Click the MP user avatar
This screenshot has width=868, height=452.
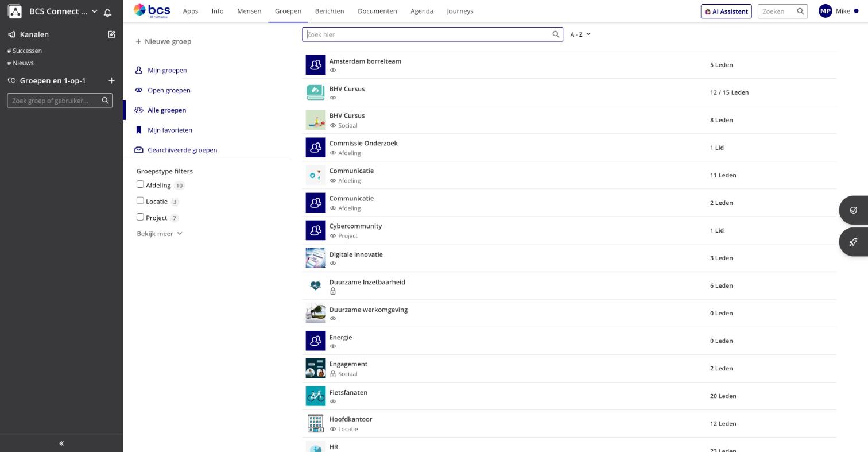click(826, 11)
